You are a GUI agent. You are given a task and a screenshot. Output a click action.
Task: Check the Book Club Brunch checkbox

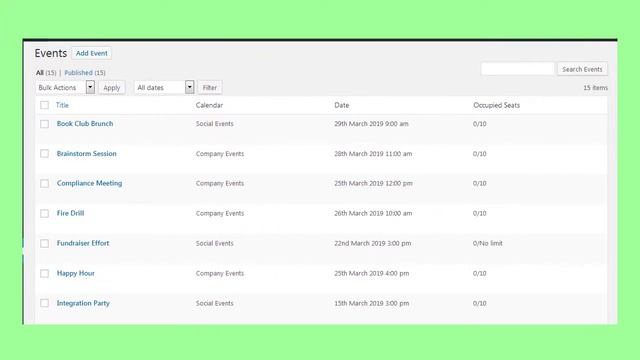tap(44, 124)
